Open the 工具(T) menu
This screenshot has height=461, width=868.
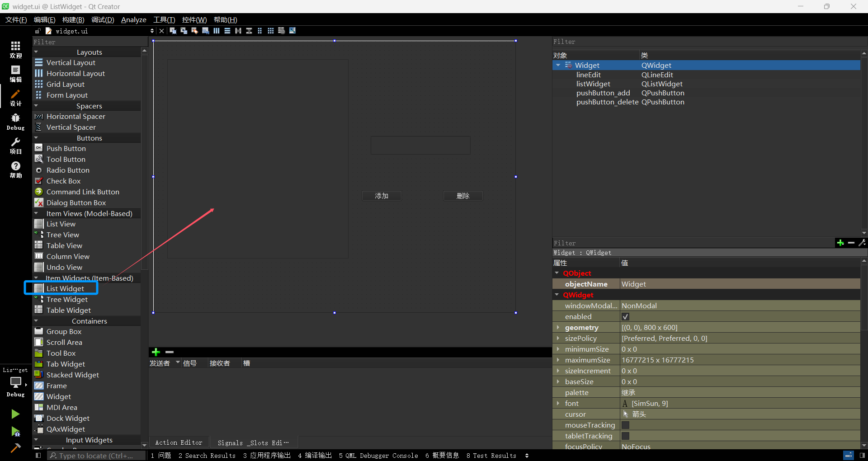164,19
